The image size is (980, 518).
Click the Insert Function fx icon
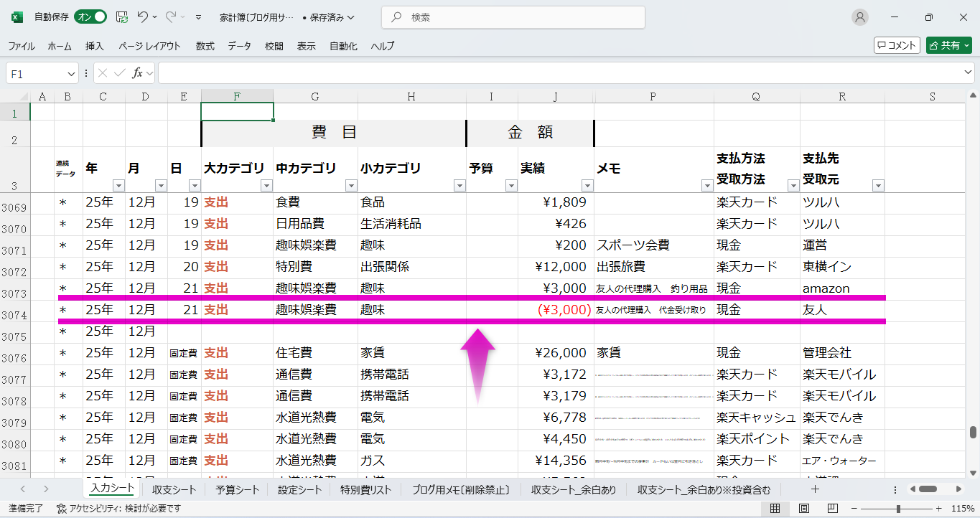point(137,73)
